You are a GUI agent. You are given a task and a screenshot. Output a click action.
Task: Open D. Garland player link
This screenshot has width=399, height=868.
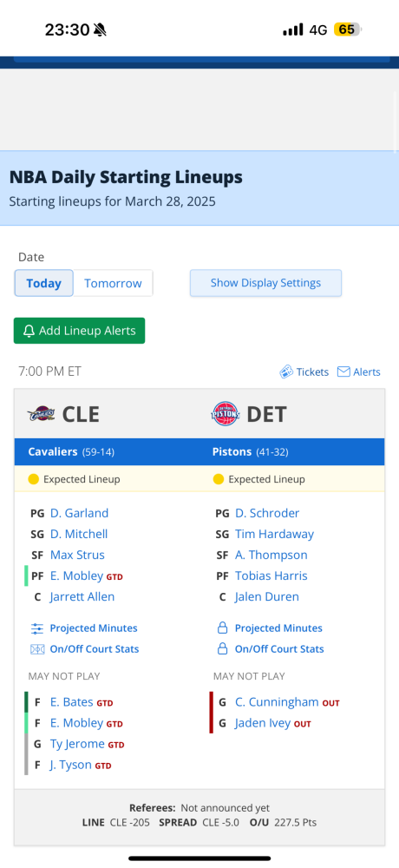point(79,513)
